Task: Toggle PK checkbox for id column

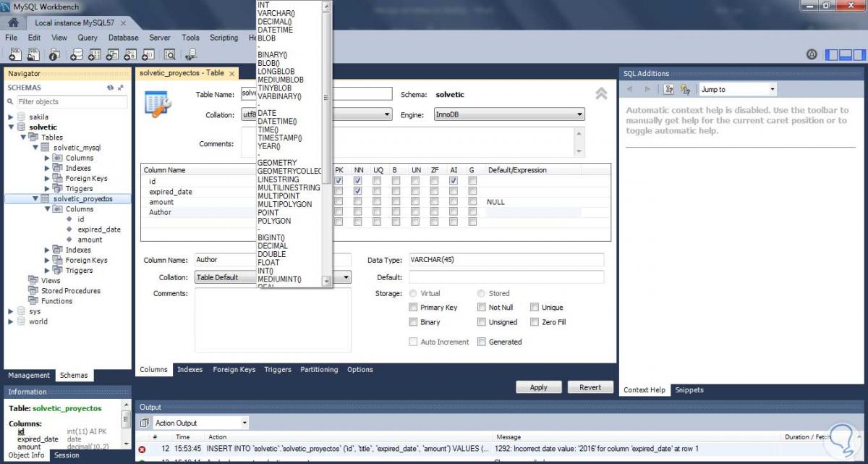Action: tap(339, 180)
